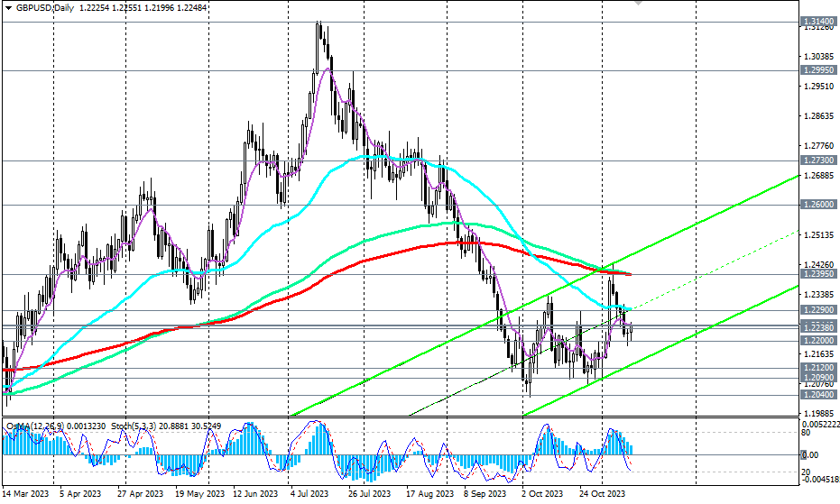Click the 1.22900 price level label
Viewport: 840px width, 504px height.
point(818,309)
